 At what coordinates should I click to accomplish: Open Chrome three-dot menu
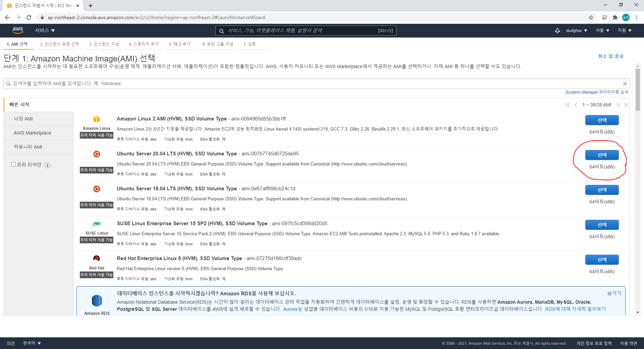click(x=637, y=17)
